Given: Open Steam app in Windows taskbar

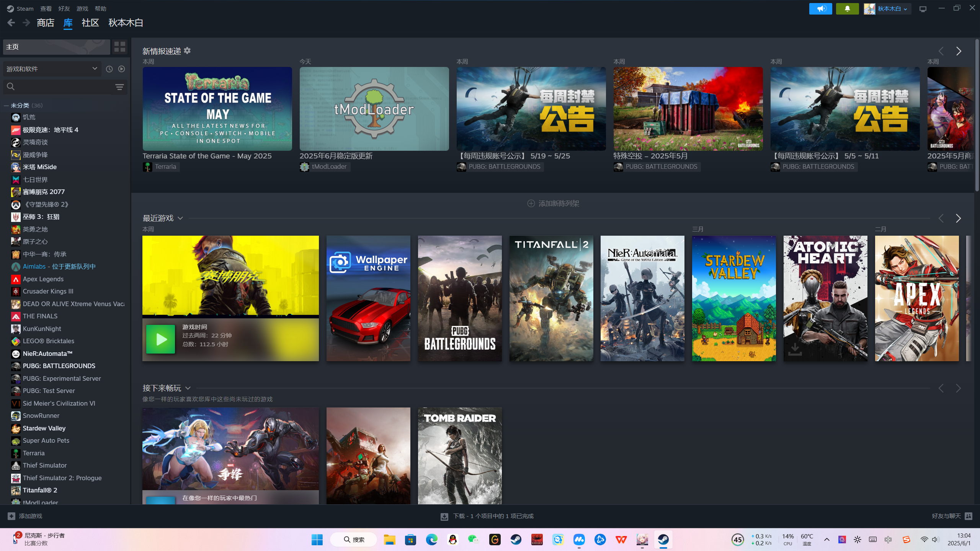Looking at the screenshot, I should 663,540.
